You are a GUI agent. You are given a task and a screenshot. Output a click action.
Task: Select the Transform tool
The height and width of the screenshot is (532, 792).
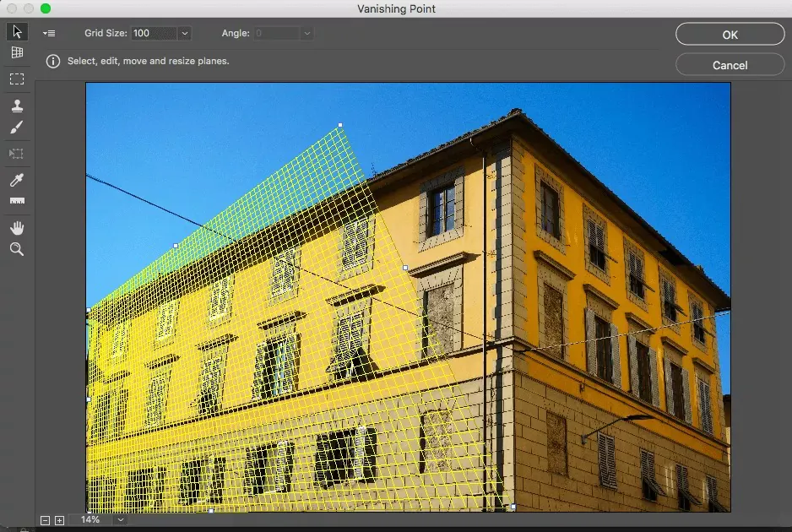(x=17, y=153)
